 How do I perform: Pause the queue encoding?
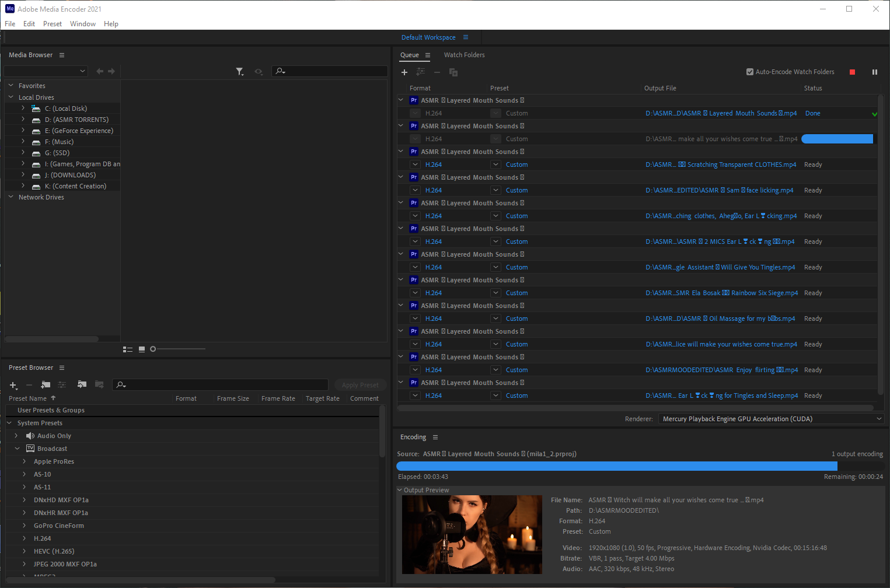[x=875, y=72]
